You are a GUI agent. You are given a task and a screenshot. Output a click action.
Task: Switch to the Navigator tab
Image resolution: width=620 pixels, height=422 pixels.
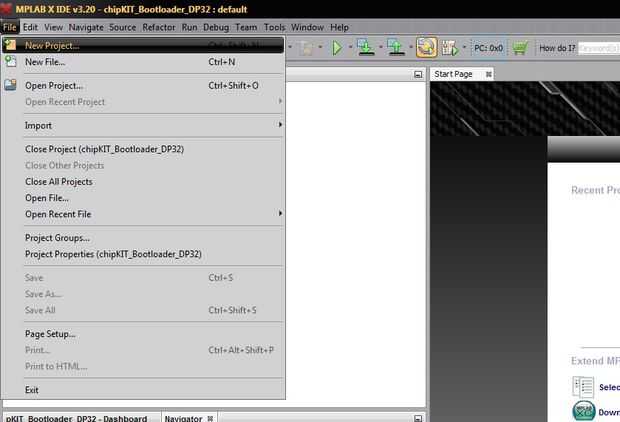point(183,418)
